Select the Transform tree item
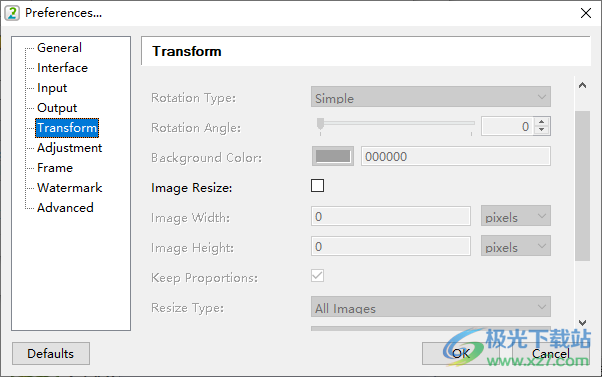Screen dimensions: 602x377 [x=67, y=127]
